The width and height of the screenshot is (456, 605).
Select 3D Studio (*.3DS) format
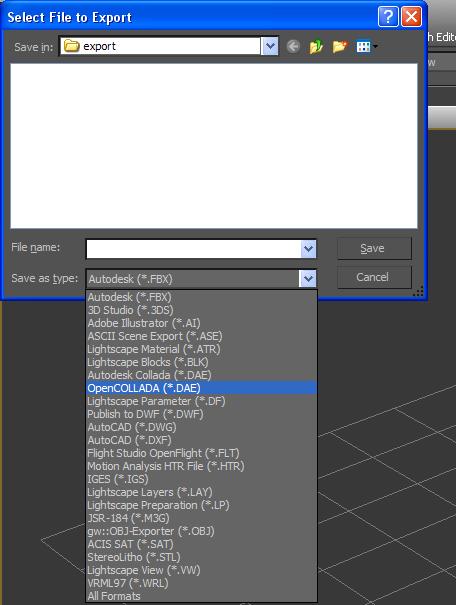(201, 310)
